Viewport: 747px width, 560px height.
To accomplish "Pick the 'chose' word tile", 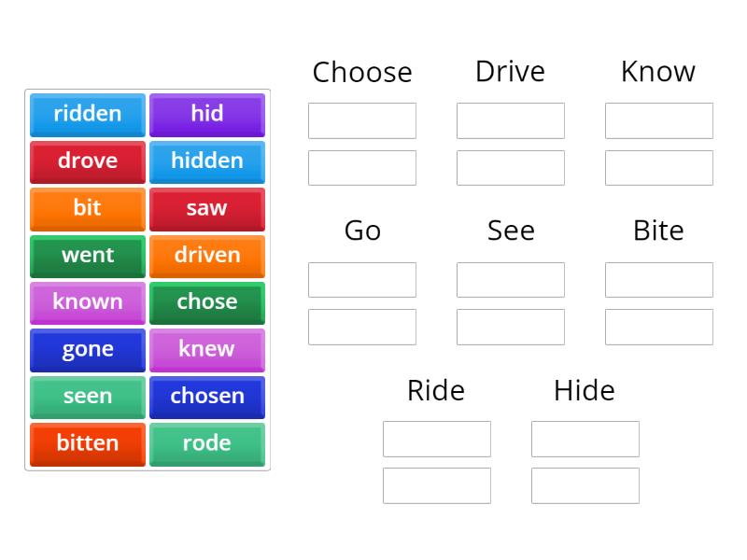I will click(207, 302).
